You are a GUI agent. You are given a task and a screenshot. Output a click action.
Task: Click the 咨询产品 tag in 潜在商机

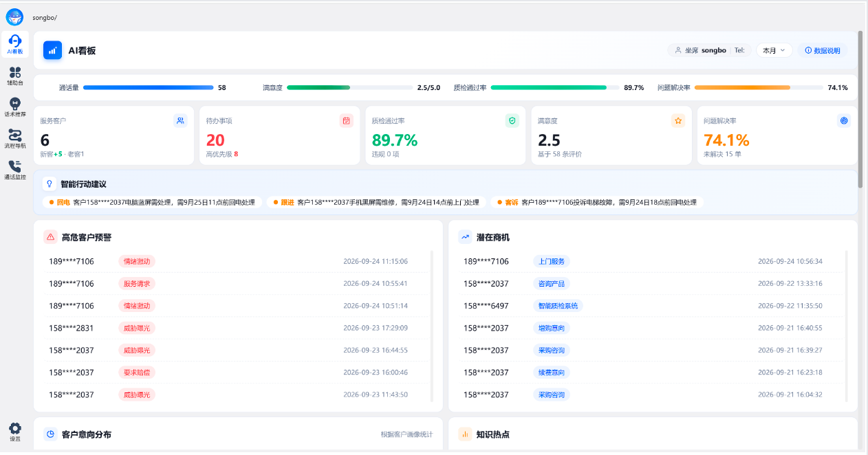pyautogui.click(x=552, y=284)
